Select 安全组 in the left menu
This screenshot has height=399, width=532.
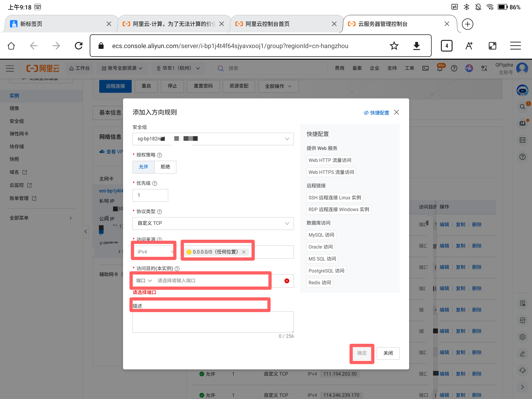[x=17, y=121]
